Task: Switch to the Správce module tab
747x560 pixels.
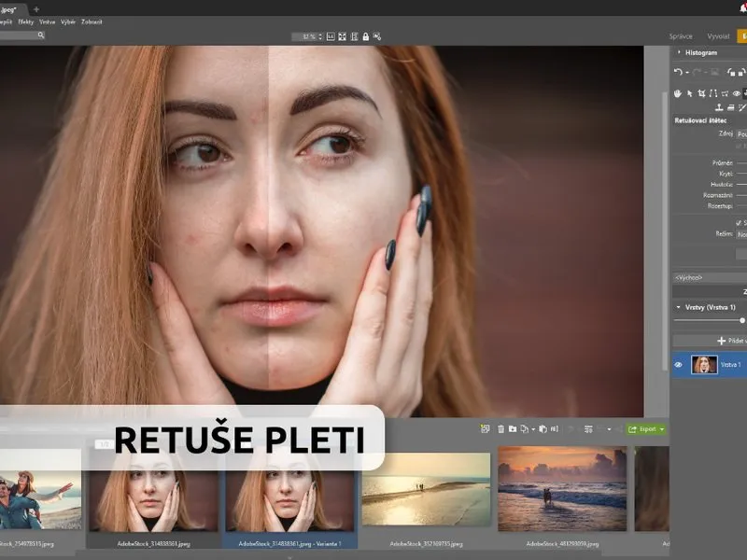Action: [681, 36]
